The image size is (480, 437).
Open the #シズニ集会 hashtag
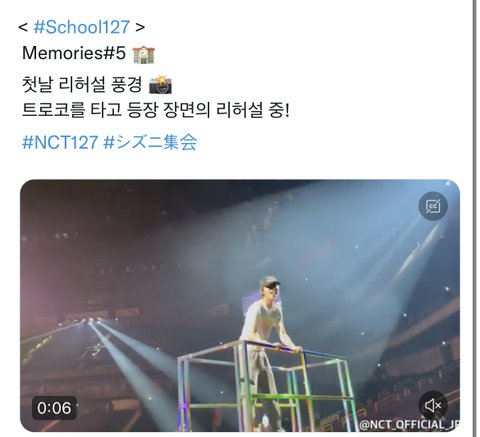150,142
